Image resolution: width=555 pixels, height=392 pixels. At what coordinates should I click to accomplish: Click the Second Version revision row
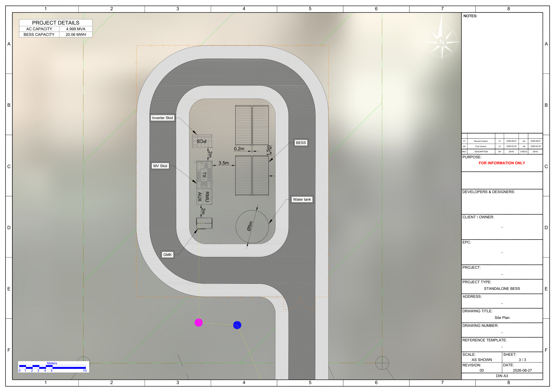502,141
